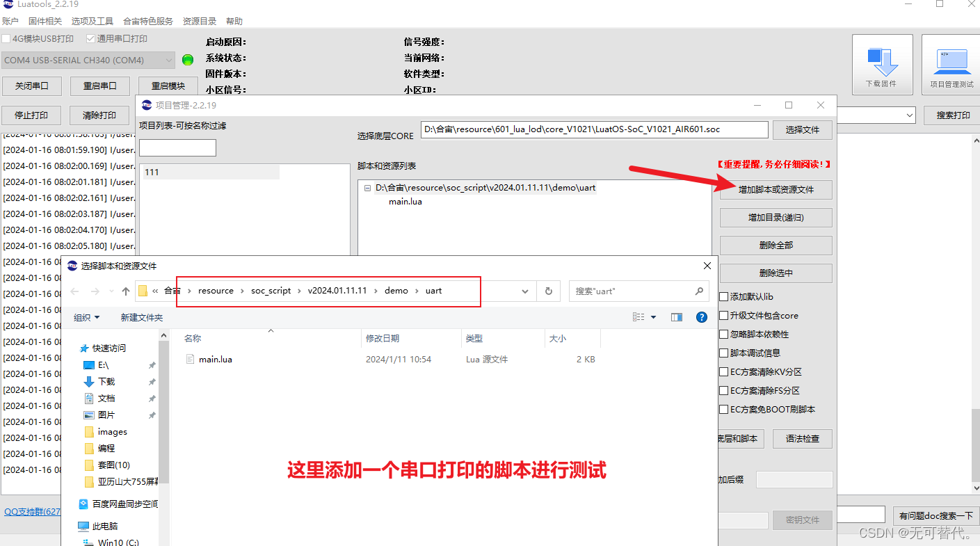The image size is (980, 546).
Task: Enable 添加默认lib checkbox
Action: (x=724, y=296)
